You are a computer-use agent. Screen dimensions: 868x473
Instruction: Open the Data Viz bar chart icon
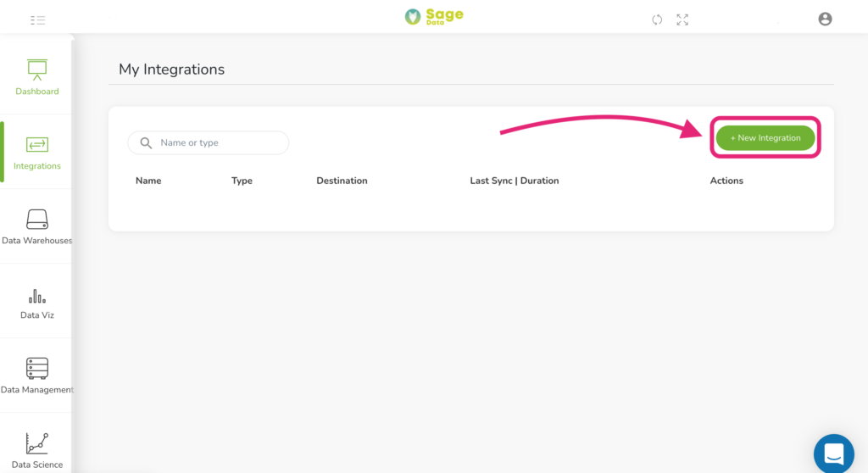[x=37, y=297]
